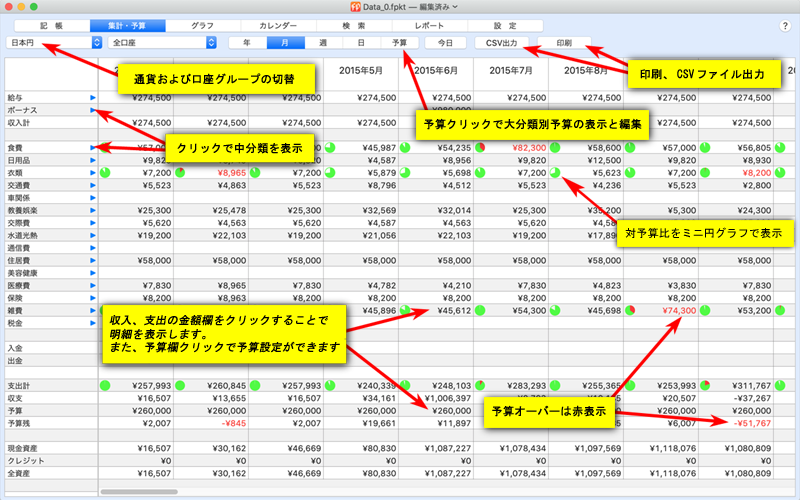
Task: Expand the 衣類 row subcategories
Action: click(x=93, y=172)
